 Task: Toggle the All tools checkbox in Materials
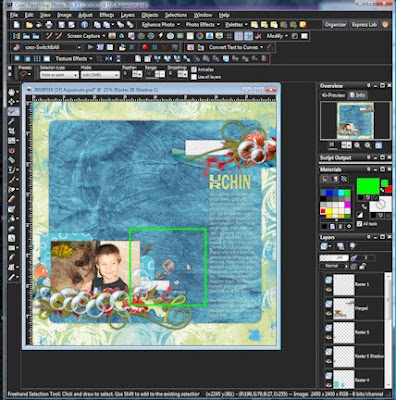359,224
